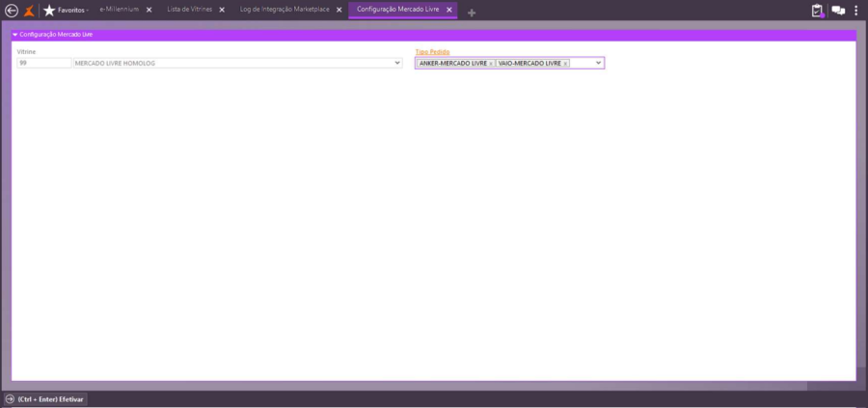Click the back arrow icon in top bar
The width and height of the screenshot is (868, 408).
click(x=11, y=10)
